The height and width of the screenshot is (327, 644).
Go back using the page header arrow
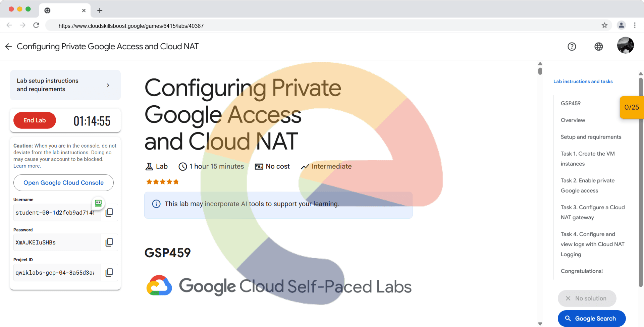(9, 47)
